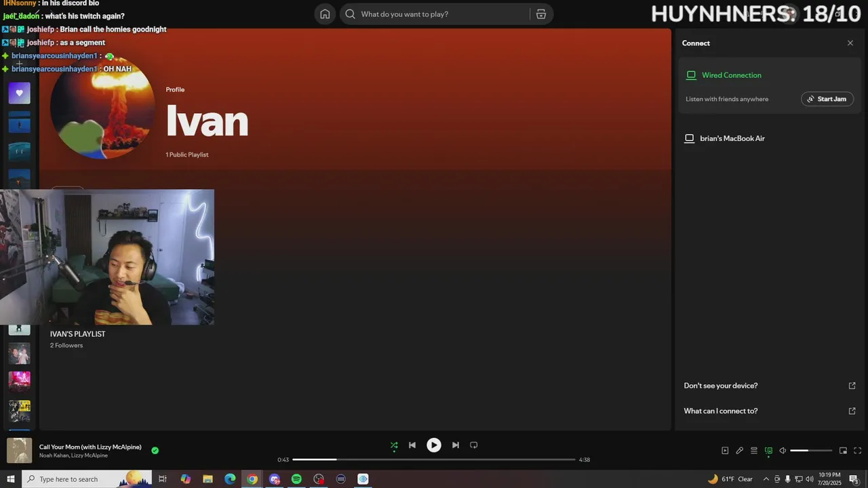
Task: Open Call Your Mom song title link
Action: [x=90, y=447]
